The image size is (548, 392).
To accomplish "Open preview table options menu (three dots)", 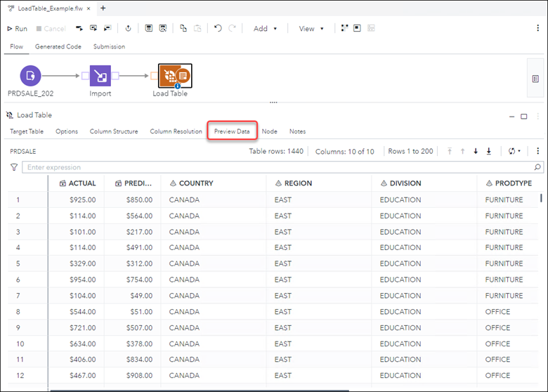I will [x=537, y=151].
